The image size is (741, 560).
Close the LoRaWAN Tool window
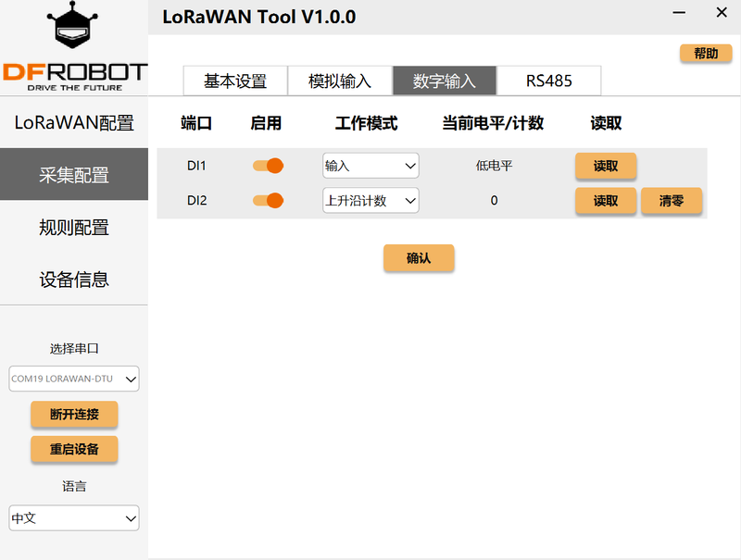coord(722,13)
